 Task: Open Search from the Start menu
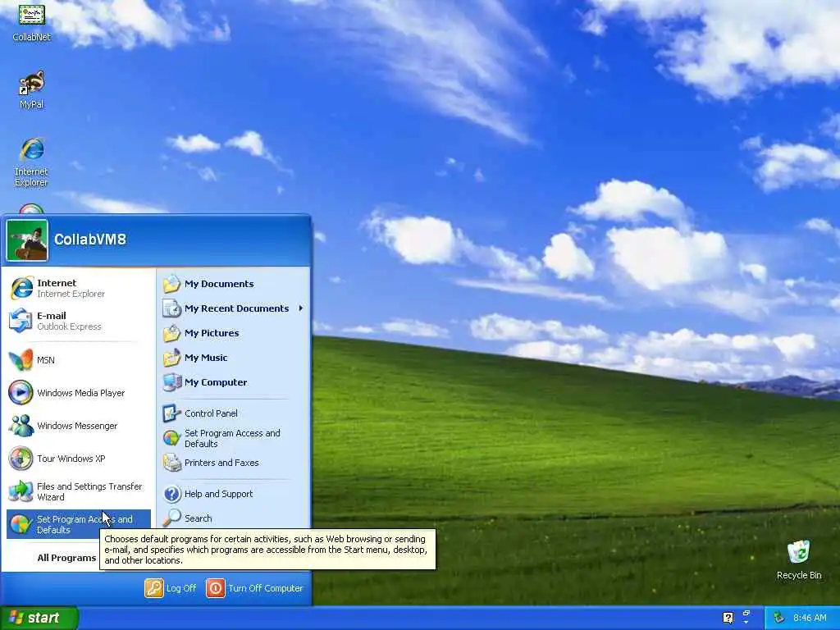[233, 518]
